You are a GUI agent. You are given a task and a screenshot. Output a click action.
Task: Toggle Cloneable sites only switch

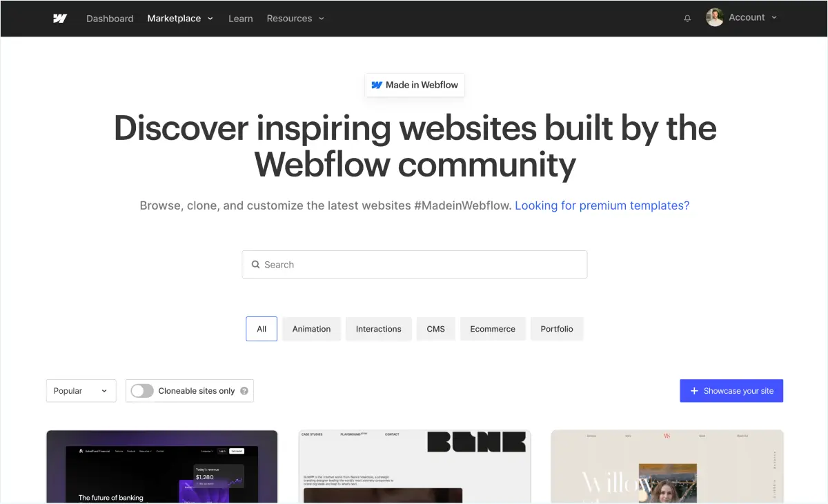142,391
